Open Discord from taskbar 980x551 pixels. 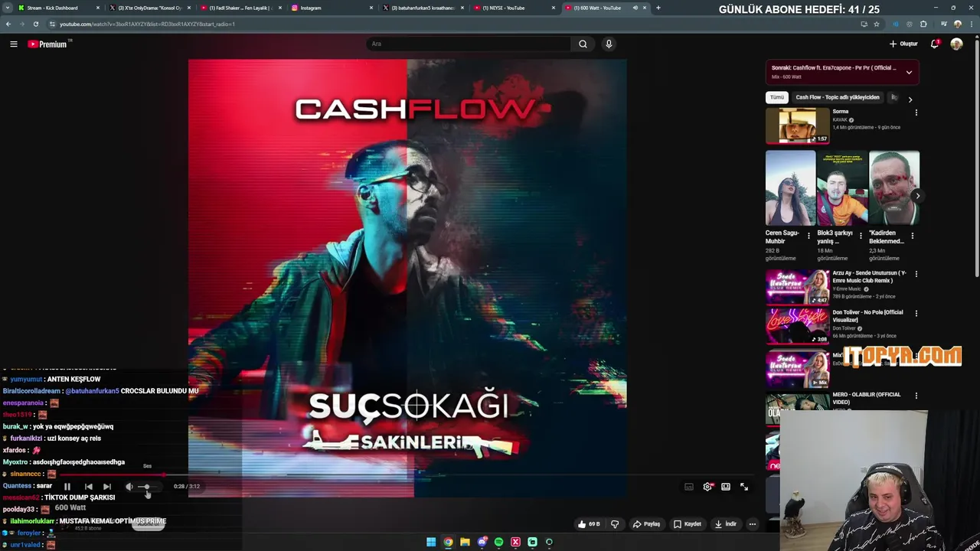point(482,542)
